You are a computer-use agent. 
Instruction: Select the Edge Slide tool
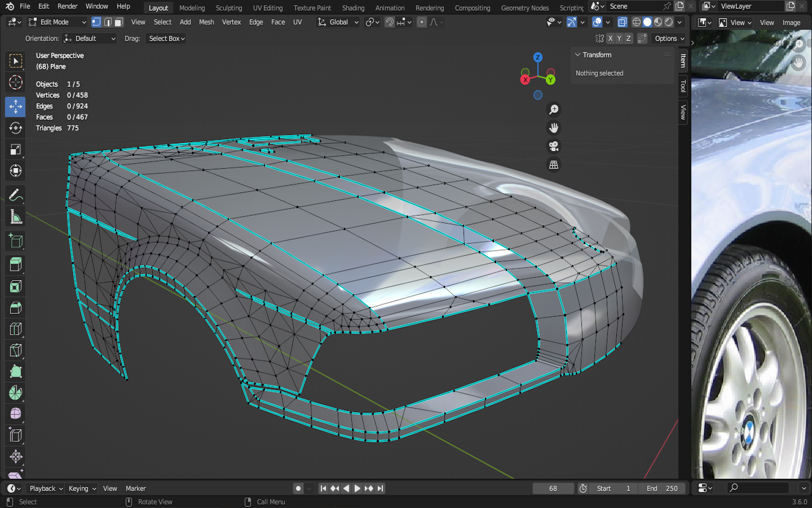(x=15, y=435)
